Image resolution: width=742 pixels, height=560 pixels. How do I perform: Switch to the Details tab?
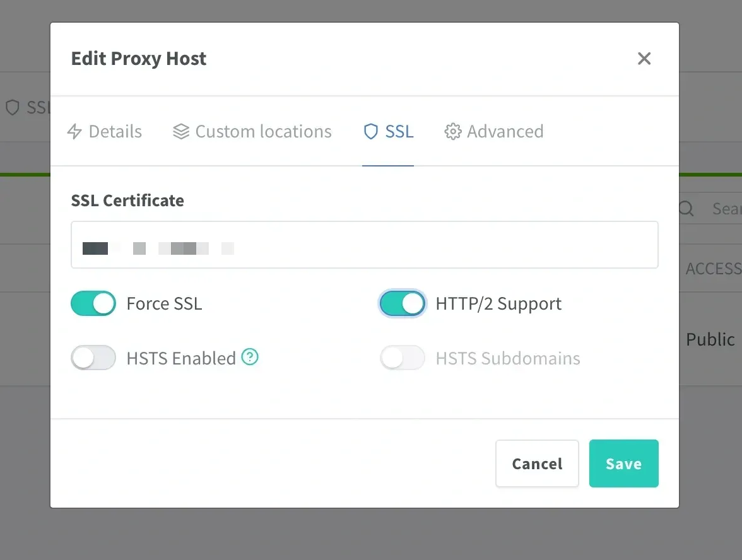[105, 131]
